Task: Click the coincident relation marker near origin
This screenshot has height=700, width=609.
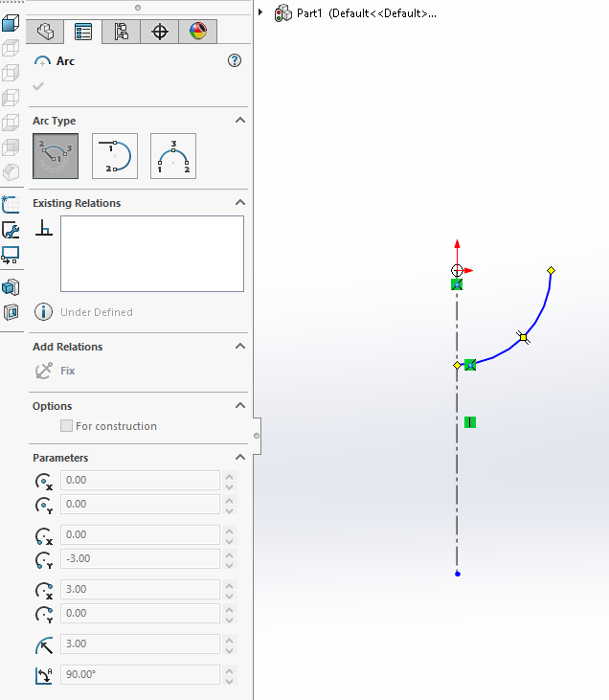Action: tap(457, 284)
